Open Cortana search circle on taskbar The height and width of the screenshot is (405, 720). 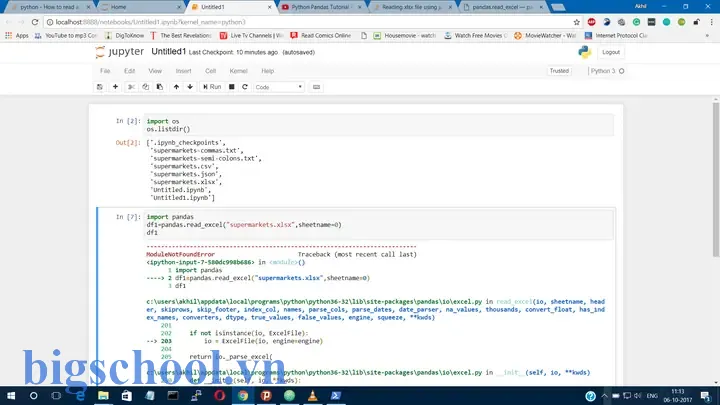click(34, 395)
